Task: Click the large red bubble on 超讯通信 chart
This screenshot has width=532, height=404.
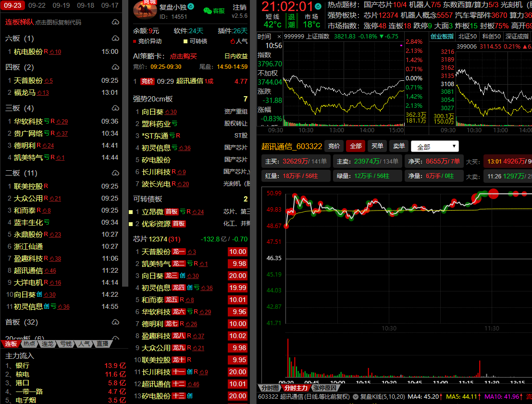Action: pos(494,194)
